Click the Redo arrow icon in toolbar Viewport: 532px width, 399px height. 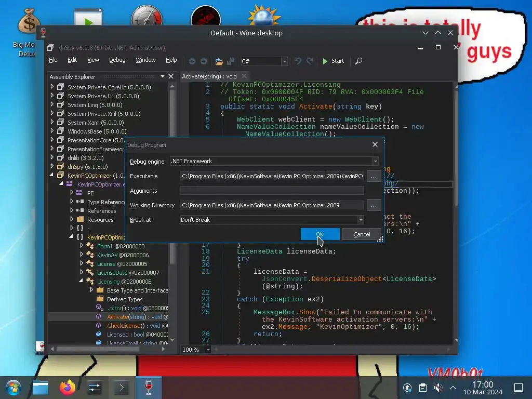[310, 61]
